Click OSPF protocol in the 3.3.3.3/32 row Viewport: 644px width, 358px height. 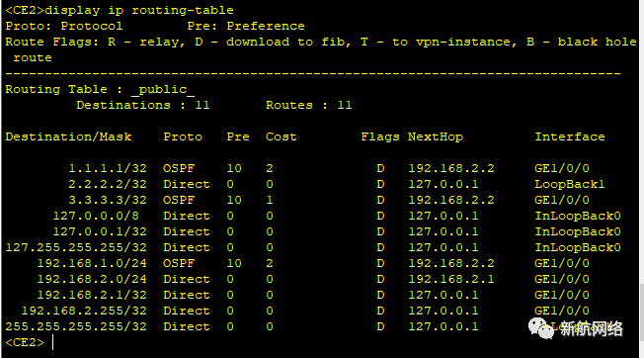pyautogui.click(x=179, y=200)
